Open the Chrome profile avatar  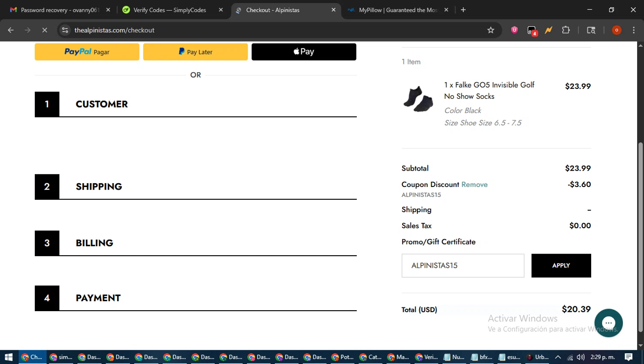tap(617, 30)
